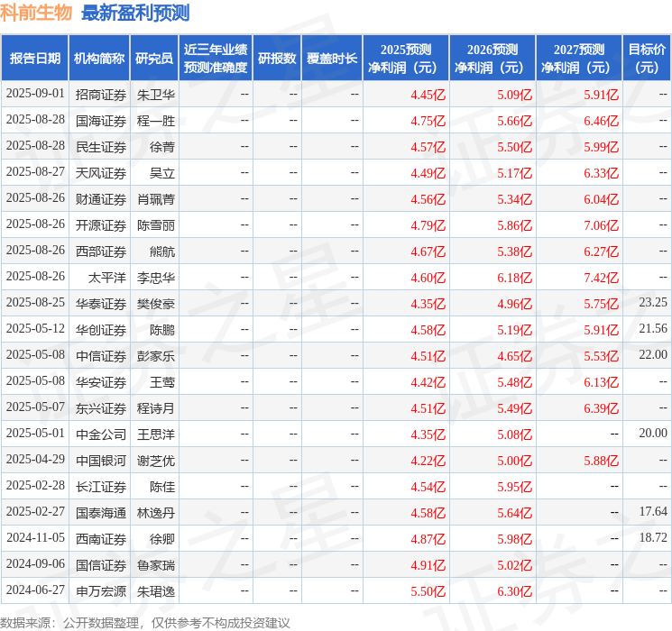Viewport: 672px width, 631px height.
Task: Click the 数据来源 disclaimer footer text
Action: pos(145,622)
